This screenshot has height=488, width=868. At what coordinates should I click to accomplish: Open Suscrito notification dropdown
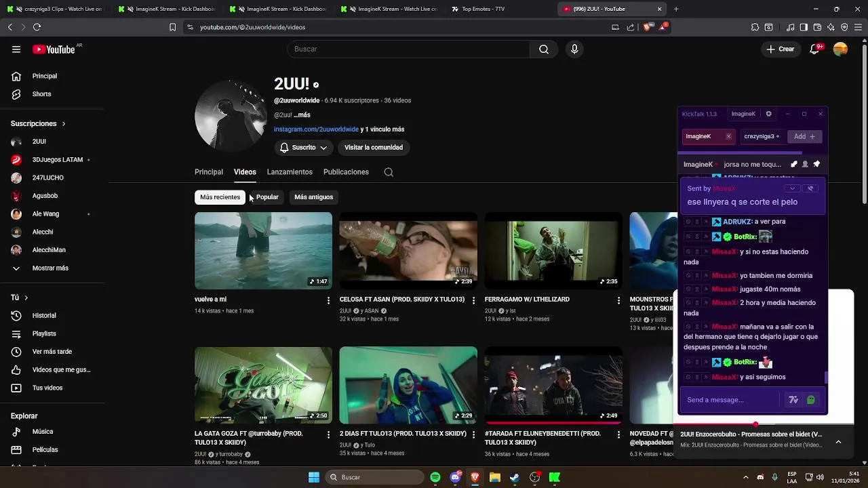(x=303, y=148)
